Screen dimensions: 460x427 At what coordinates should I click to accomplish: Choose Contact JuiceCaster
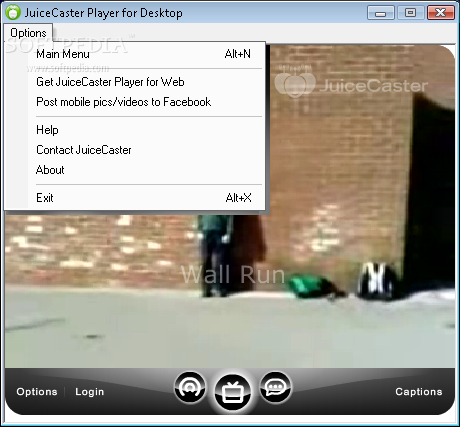click(x=135, y=150)
